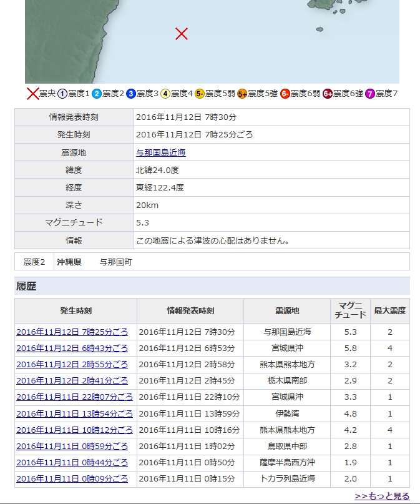Open the 2016年11月11日 0時09分ごろ history link
This screenshot has height=504, width=420.
72,478
